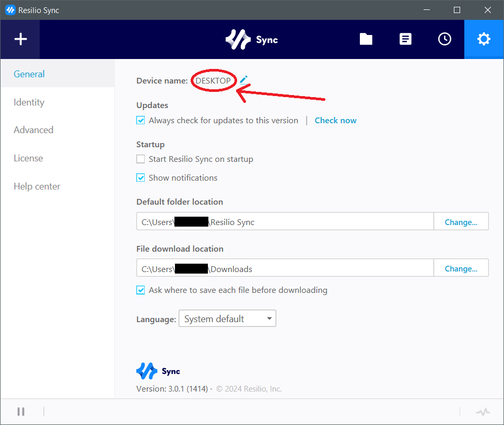This screenshot has width=504, height=425.
Task: Close the Resilio Sync window
Action: coord(488,10)
